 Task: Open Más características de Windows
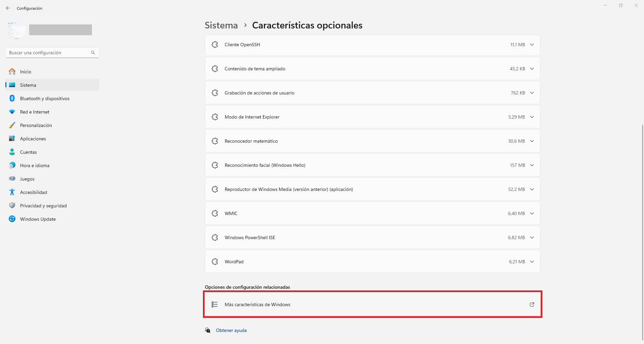(373, 304)
